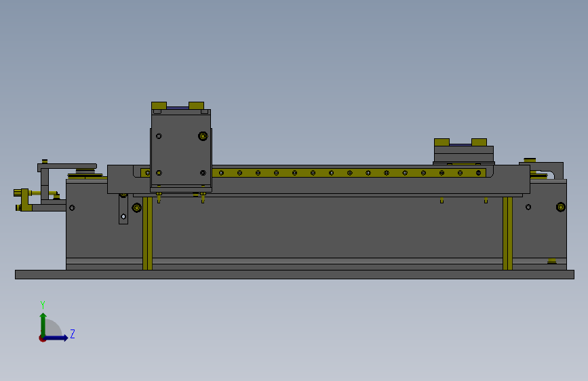Select the Z axis label
The width and height of the screenshot is (588, 381).
tap(73, 334)
